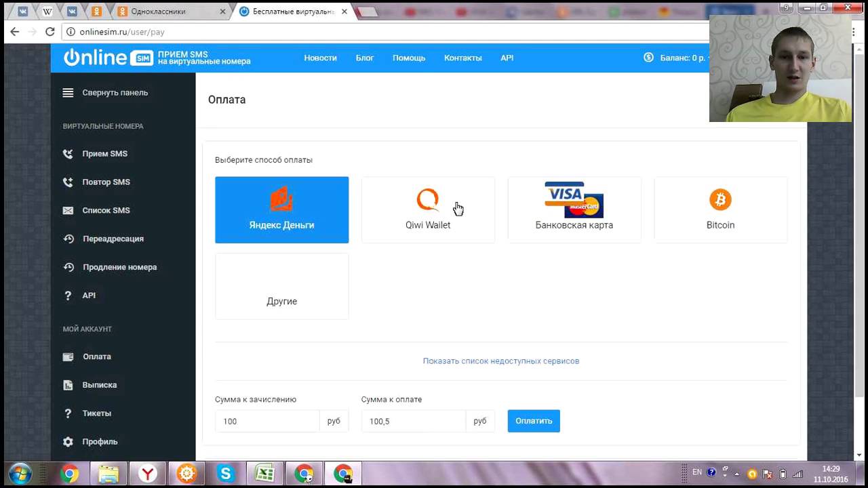Open the Windows Start menu

[20, 474]
